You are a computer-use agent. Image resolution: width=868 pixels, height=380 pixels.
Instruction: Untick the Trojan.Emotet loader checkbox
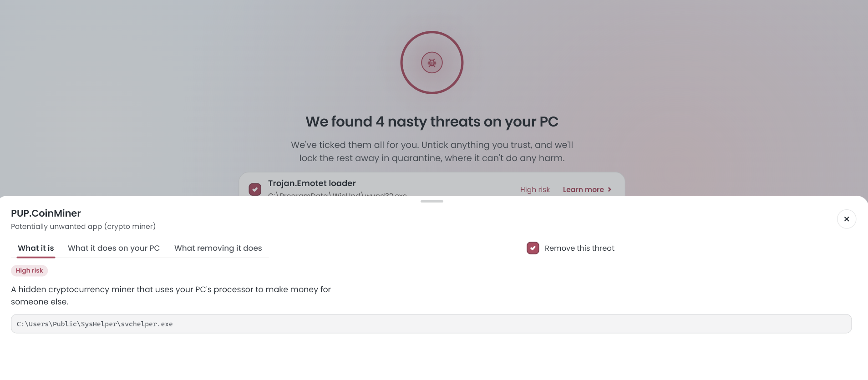255,189
